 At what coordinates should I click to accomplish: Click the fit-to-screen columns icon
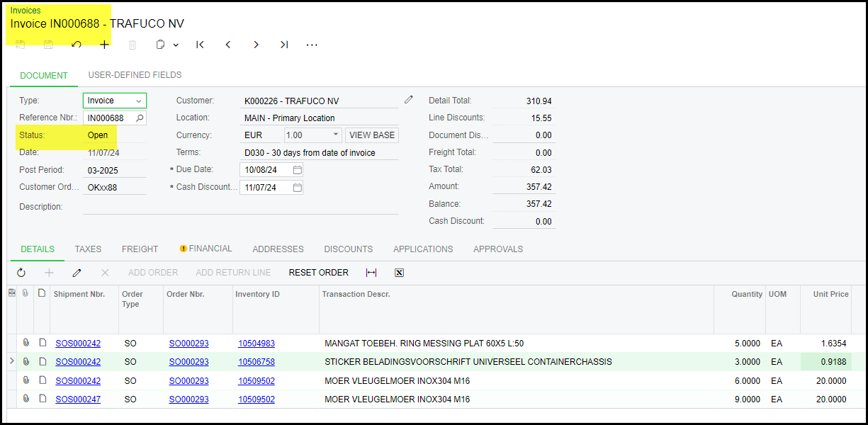coord(371,273)
